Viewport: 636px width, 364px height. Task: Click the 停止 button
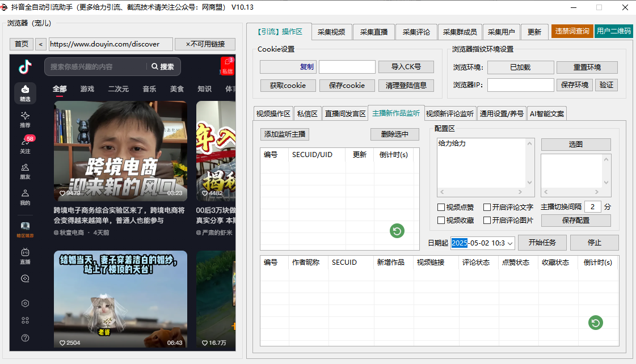[x=595, y=243]
